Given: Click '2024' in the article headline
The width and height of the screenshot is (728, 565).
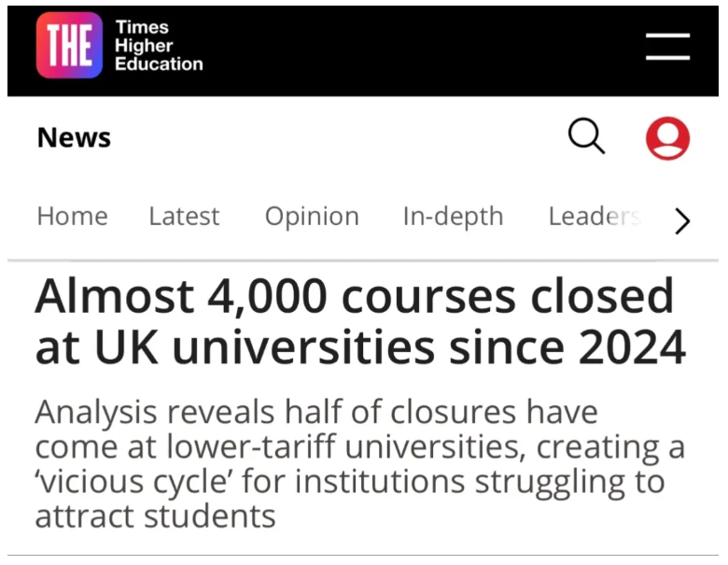Looking at the screenshot, I should click(632, 348).
